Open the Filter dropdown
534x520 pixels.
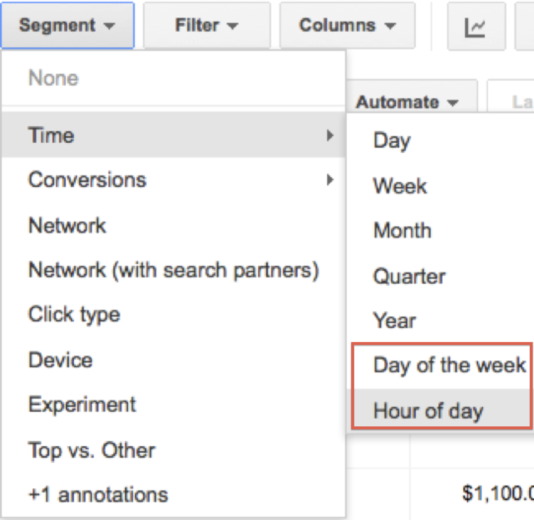207,25
